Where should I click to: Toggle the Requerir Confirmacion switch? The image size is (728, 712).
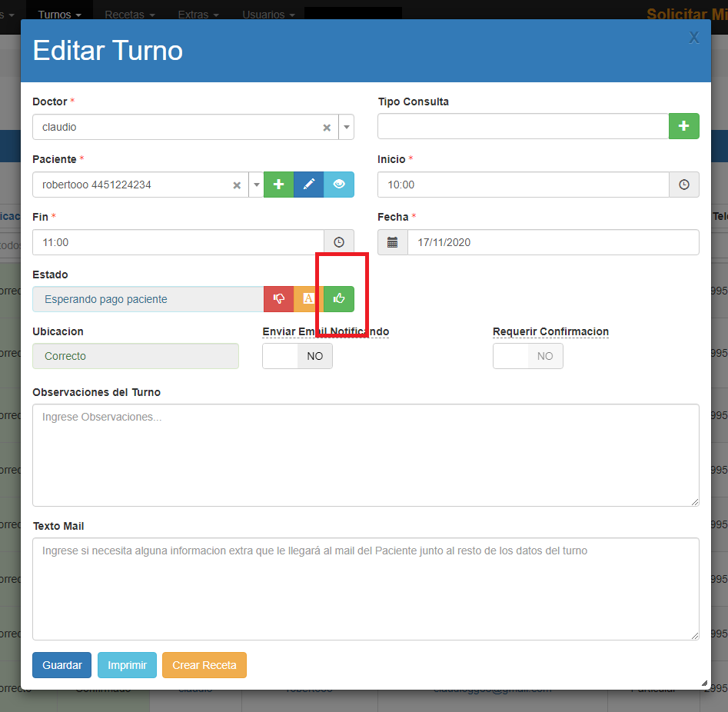[527, 356]
